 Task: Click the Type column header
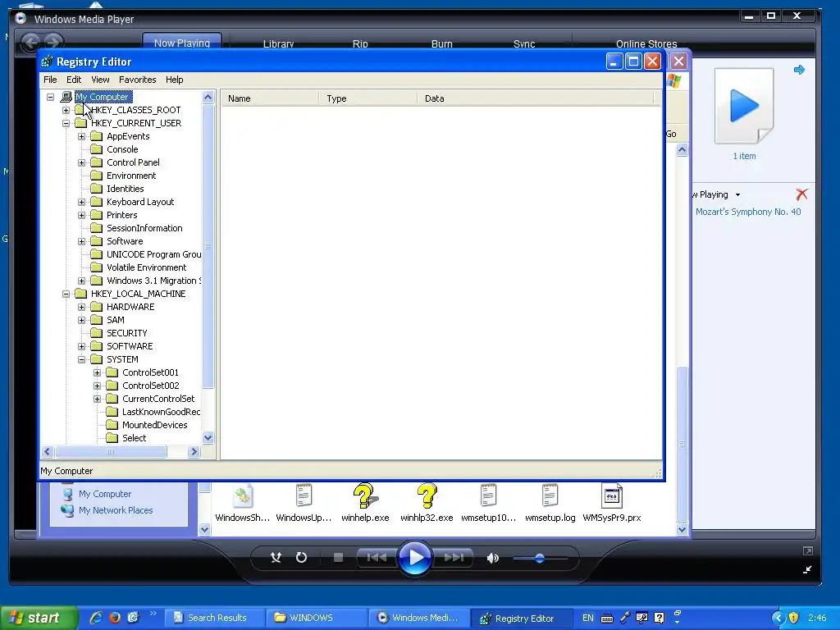(x=368, y=98)
